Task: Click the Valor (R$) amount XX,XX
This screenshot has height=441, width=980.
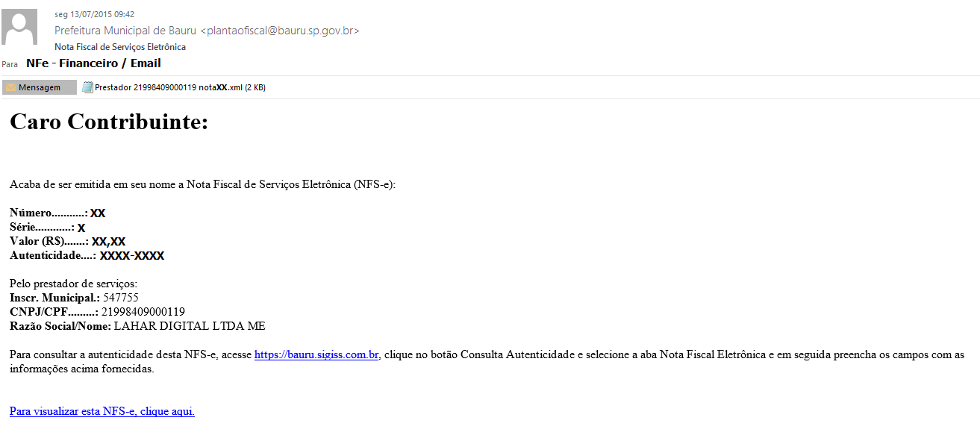Action: pos(109,242)
